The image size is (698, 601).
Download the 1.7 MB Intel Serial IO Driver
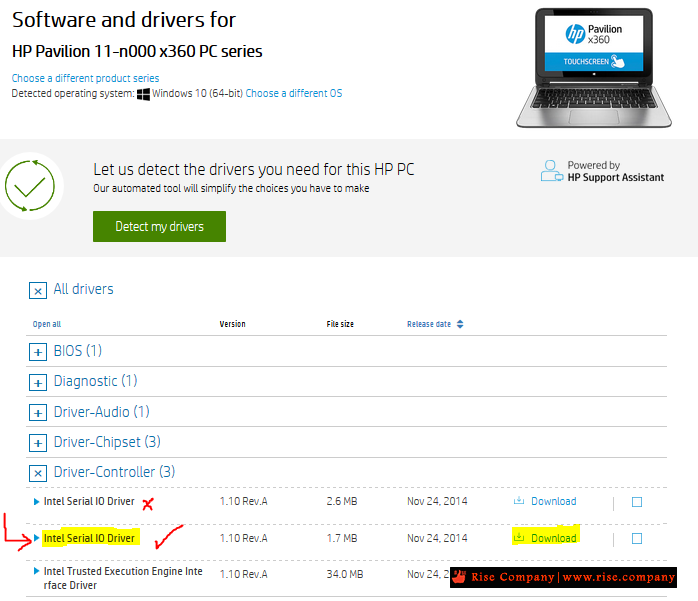coord(553,538)
